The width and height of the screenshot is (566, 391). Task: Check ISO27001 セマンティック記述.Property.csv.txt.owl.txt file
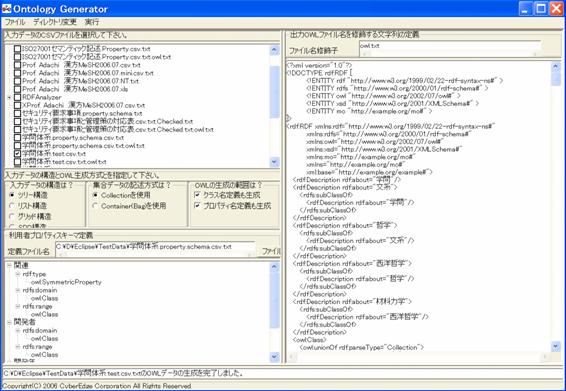click(17, 57)
